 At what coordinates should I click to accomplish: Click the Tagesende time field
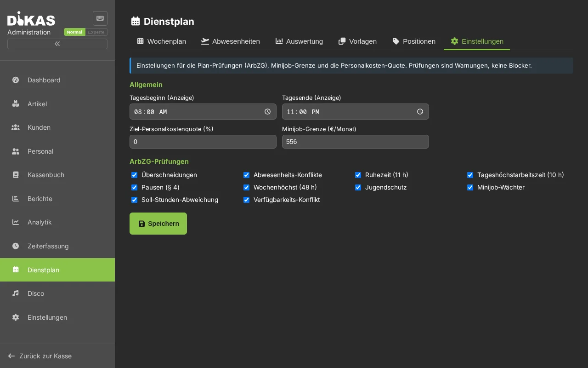point(356,112)
